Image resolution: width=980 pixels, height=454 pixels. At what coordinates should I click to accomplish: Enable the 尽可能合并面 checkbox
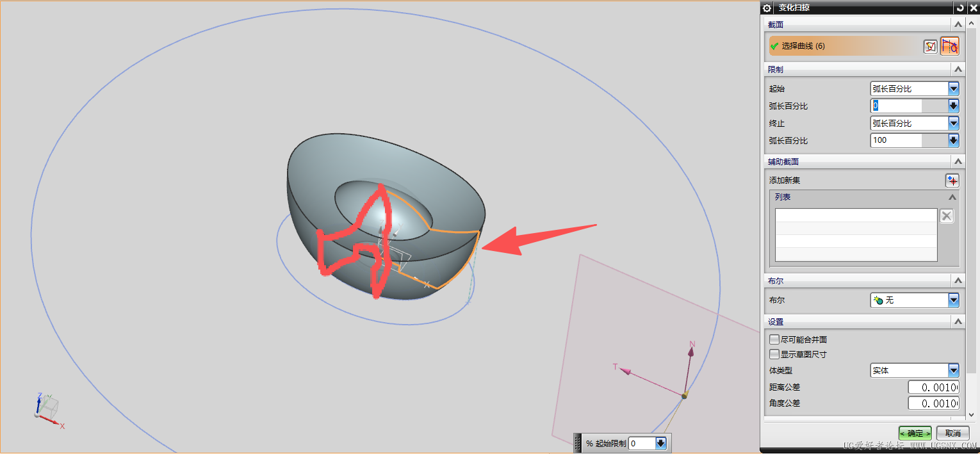[774, 339]
